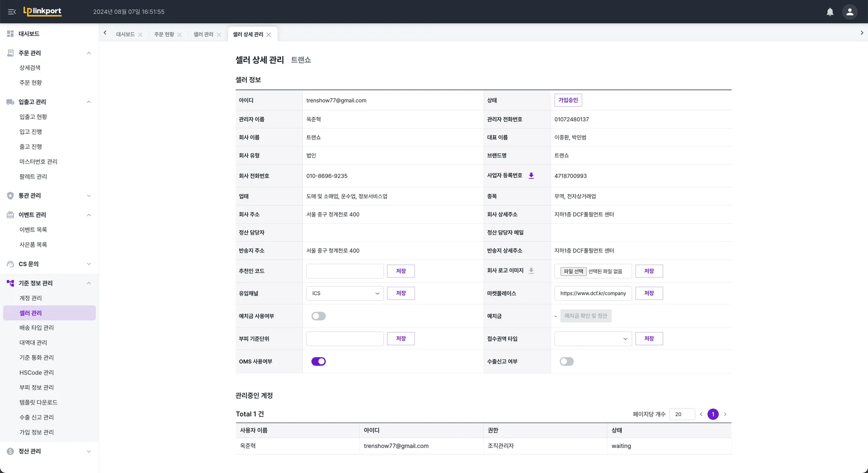Open the user profile avatar icon

pyautogui.click(x=849, y=12)
